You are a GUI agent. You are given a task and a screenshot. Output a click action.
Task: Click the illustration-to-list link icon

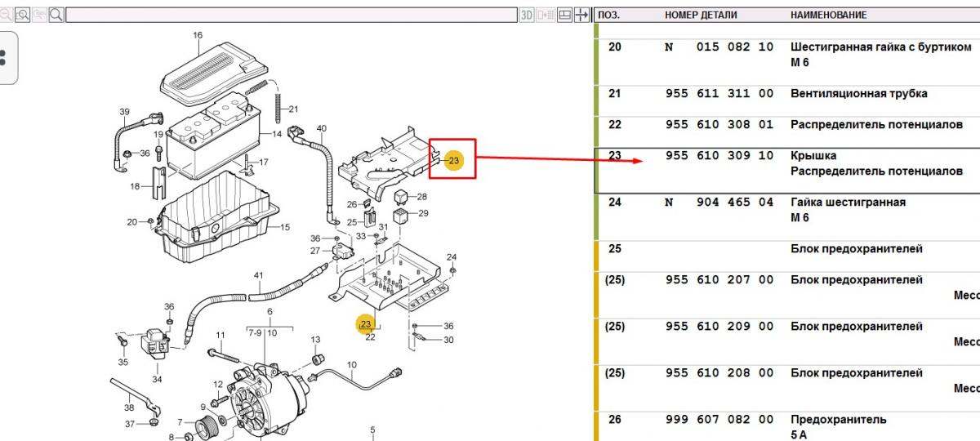tap(546, 15)
